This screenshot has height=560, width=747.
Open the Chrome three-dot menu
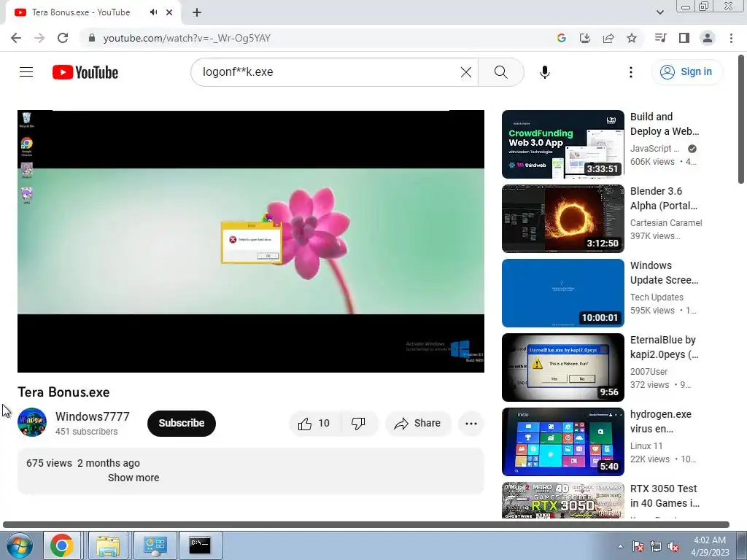[x=731, y=38]
